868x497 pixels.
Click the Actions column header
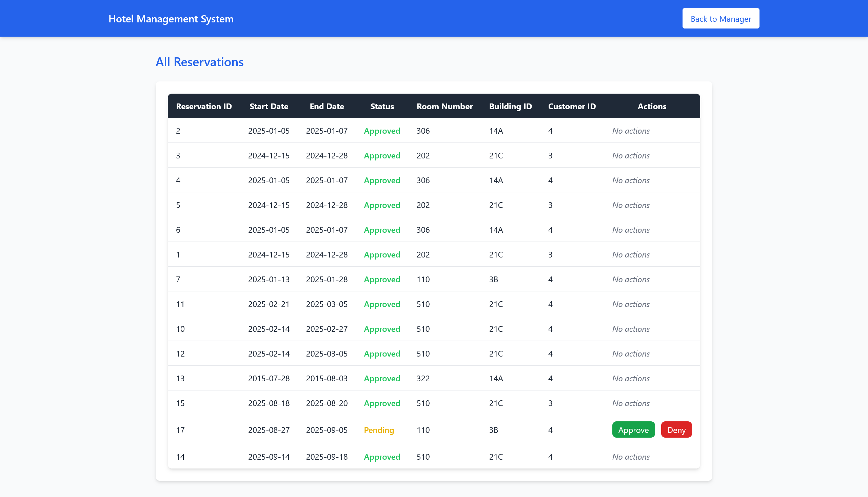point(651,106)
